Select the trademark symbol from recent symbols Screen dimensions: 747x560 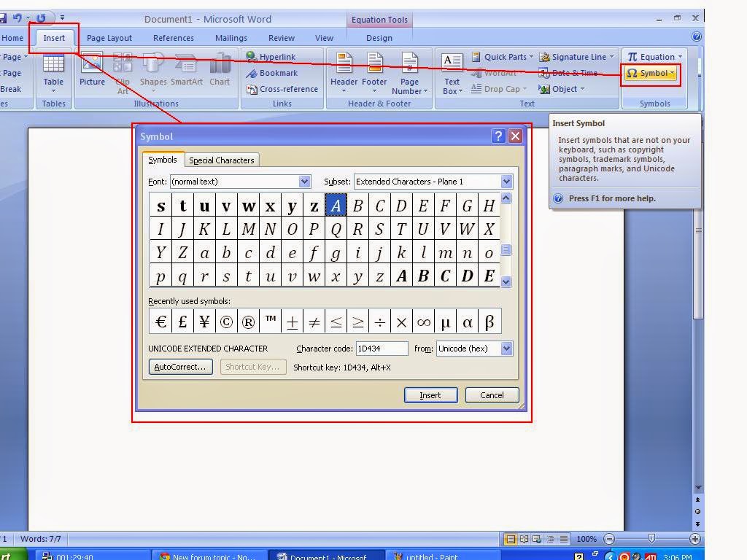coord(271,321)
